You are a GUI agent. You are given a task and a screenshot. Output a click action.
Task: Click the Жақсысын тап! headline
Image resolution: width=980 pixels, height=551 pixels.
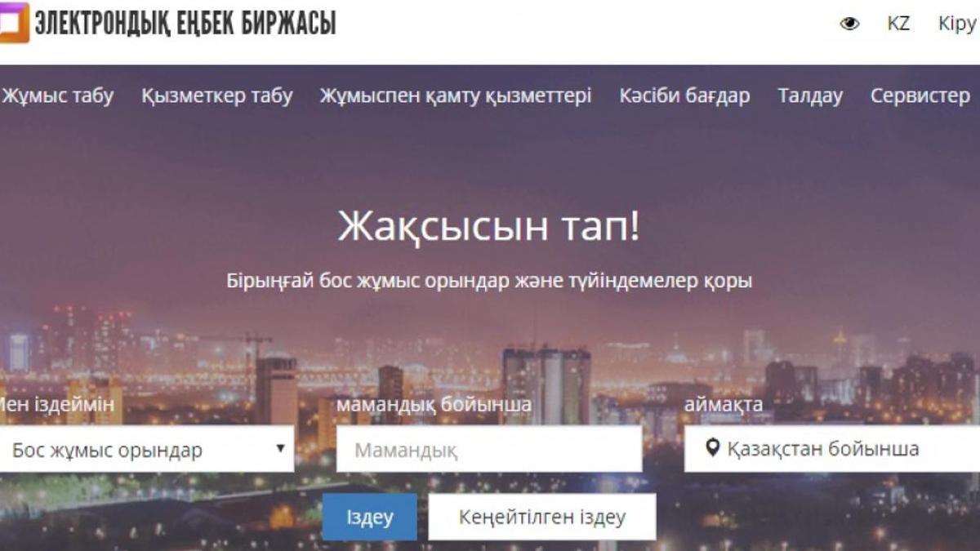pyautogui.click(x=489, y=227)
